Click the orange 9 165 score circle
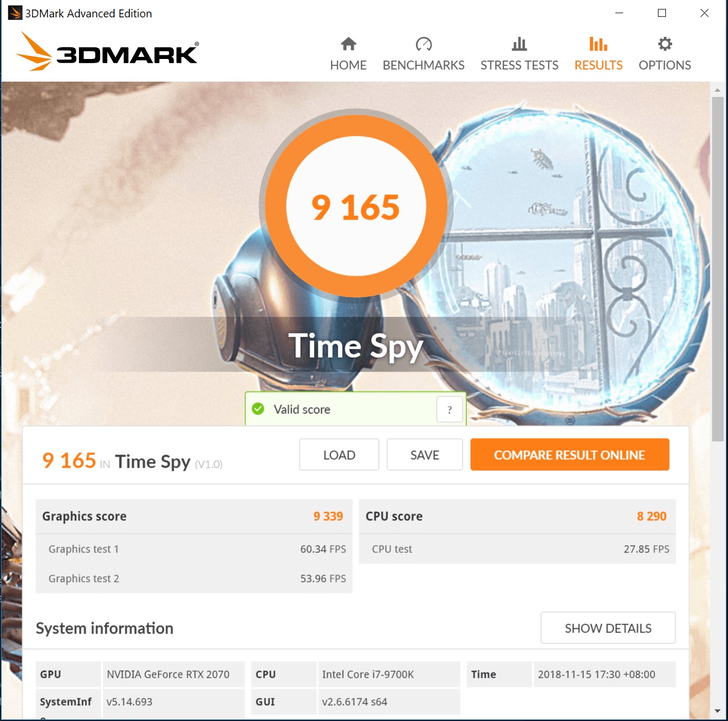This screenshot has width=728, height=721. (356, 206)
